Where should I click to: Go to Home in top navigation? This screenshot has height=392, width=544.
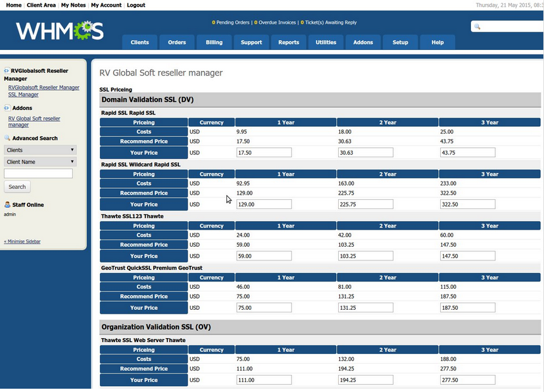pyautogui.click(x=14, y=5)
